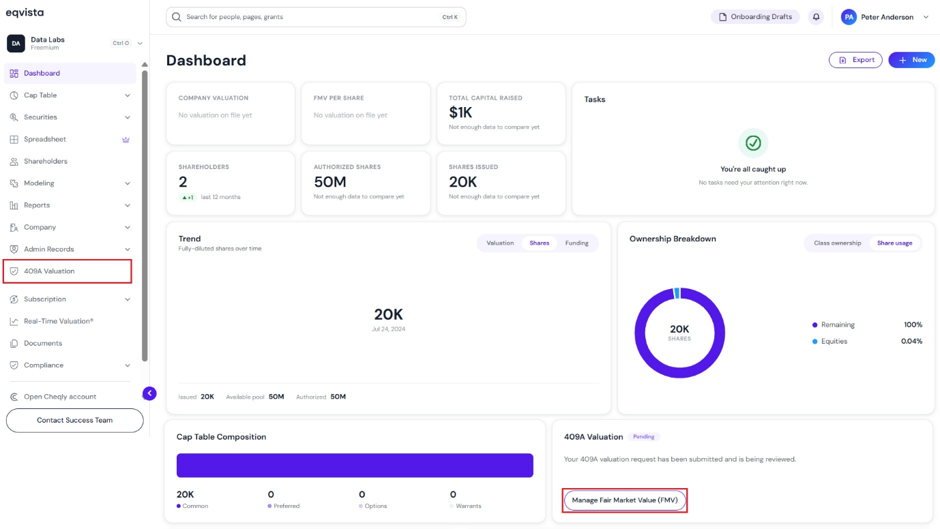940x529 pixels.
Task: Expand the Reports menu chevron
Action: point(127,205)
